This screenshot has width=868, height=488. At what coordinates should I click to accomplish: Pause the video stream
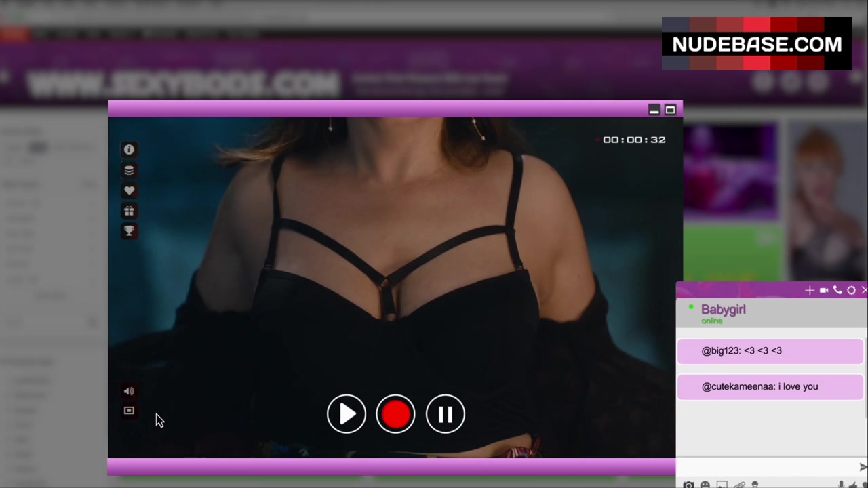[446, 414]
